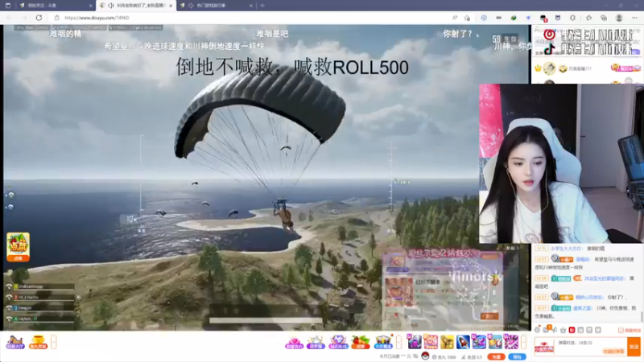Select the active live stream tab
The width and height of the screenshot is (644, 362).
[136, 6]
